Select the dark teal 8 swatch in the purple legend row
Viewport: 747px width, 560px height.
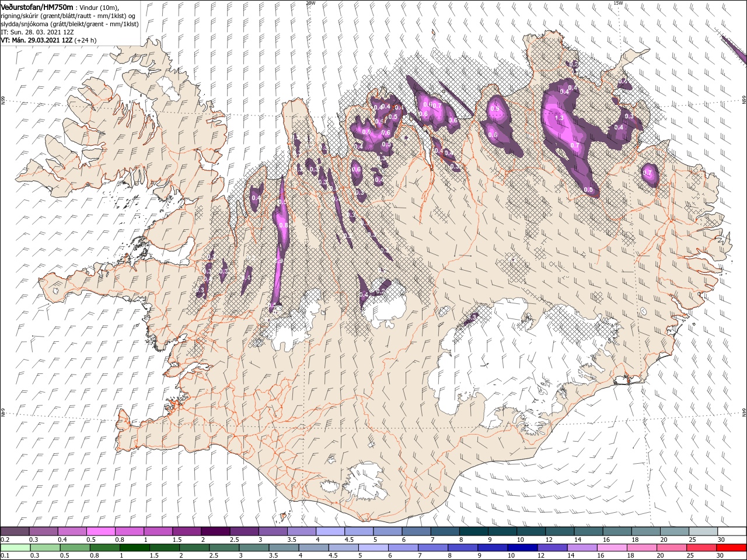(x=473, y=531)
